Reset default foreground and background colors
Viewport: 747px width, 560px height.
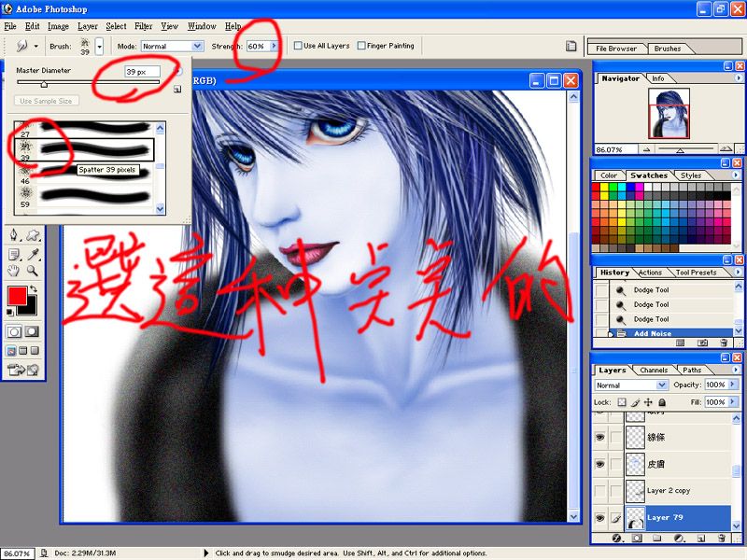tap(10, 312)
